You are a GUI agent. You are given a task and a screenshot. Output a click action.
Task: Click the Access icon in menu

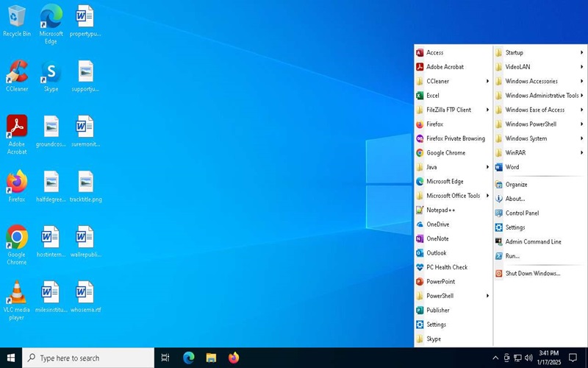[420, 52]
